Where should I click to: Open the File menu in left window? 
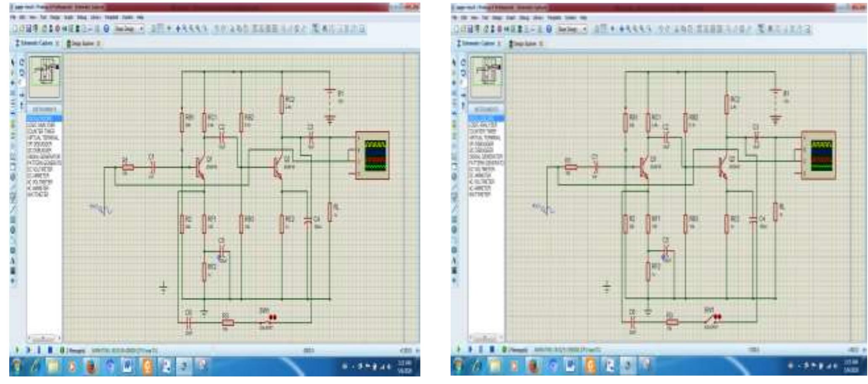(x=13, y=18)
